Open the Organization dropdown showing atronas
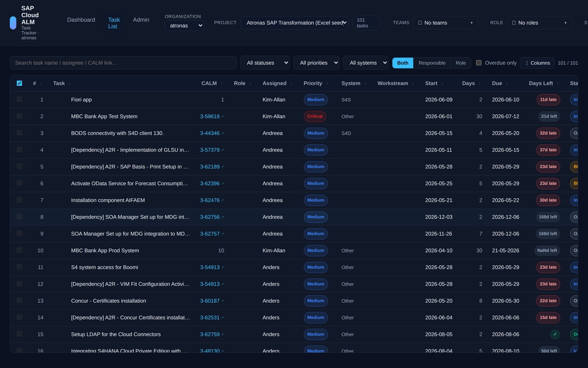588x368 pixels. click(x=184, y=26)
